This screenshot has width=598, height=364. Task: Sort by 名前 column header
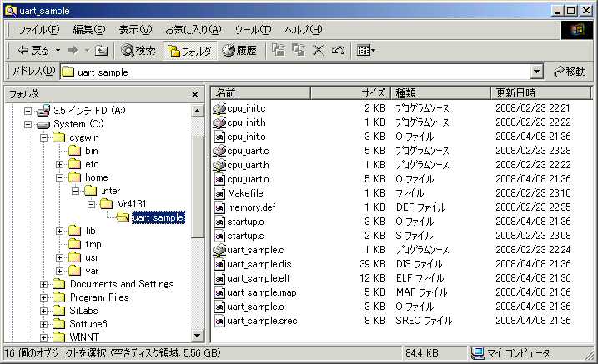pyautogui.click(x=260, y=92)
